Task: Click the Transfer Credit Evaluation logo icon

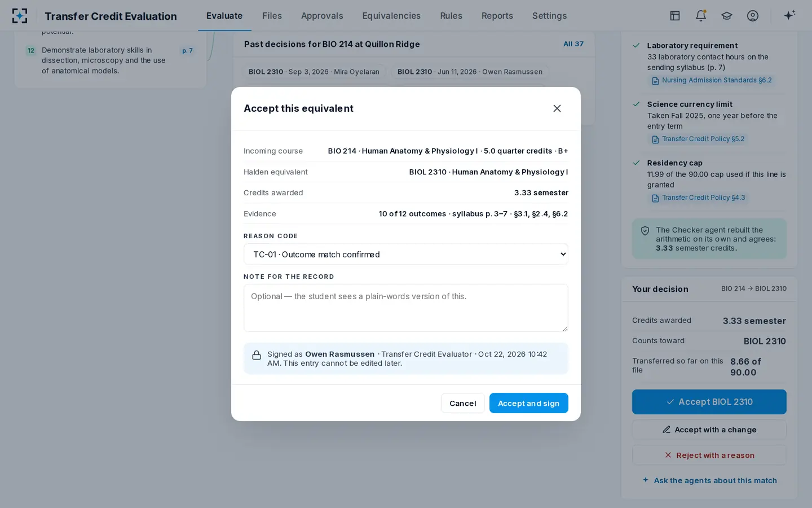Action: (x=20, y=16)
